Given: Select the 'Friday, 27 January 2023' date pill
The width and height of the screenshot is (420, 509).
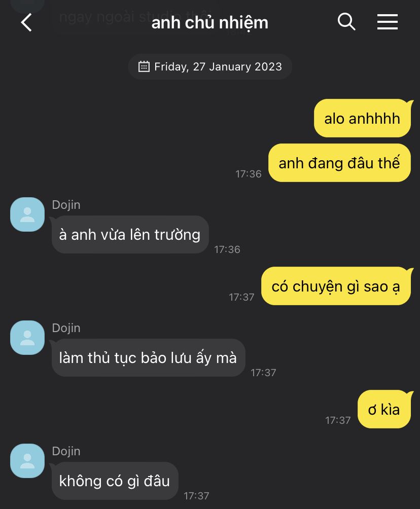Looking at the screenshot, I should [x=210, y=66].
